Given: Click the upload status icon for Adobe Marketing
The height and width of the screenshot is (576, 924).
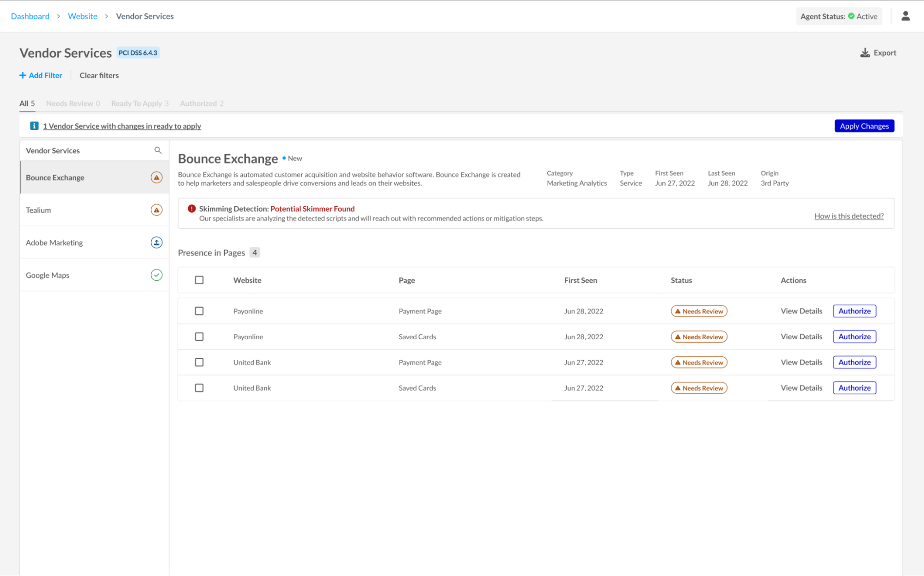Looking at the screenshot, I should [x=157, y=242].
